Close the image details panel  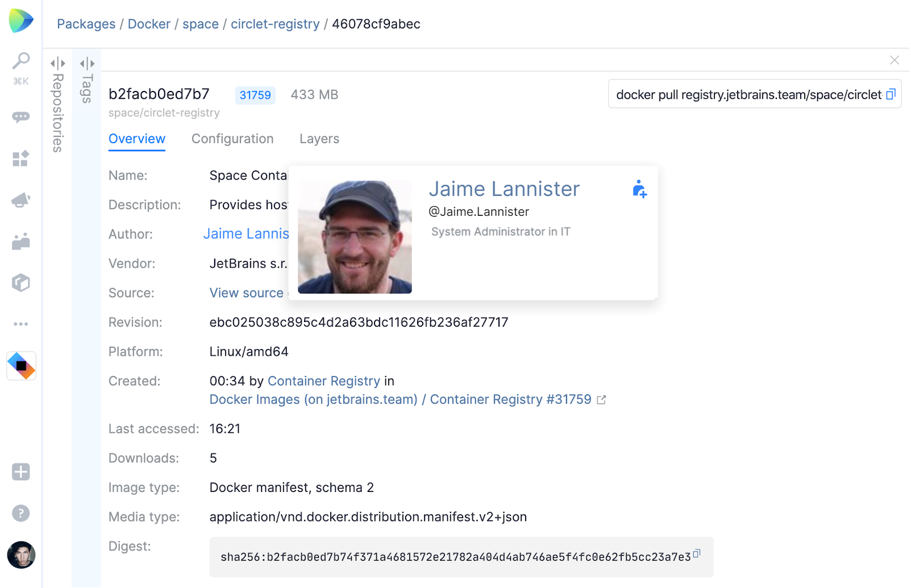[895, 60]
